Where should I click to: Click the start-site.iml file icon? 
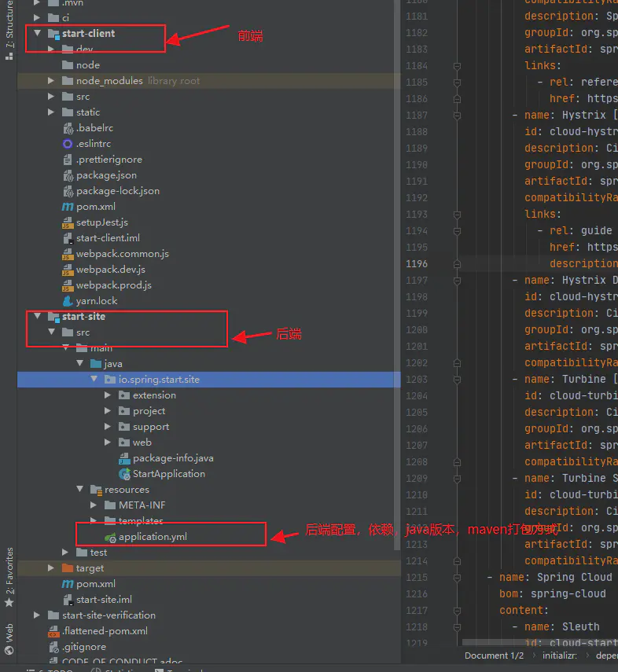pos(68,600)
